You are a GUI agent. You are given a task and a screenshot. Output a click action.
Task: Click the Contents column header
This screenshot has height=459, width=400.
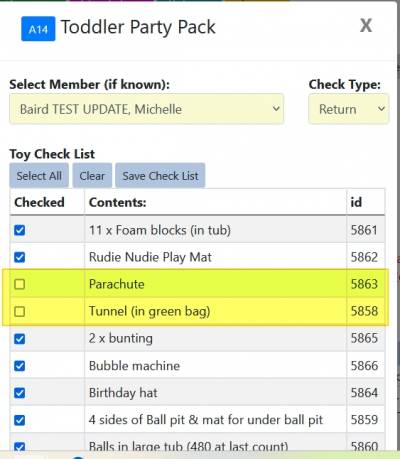118,202
